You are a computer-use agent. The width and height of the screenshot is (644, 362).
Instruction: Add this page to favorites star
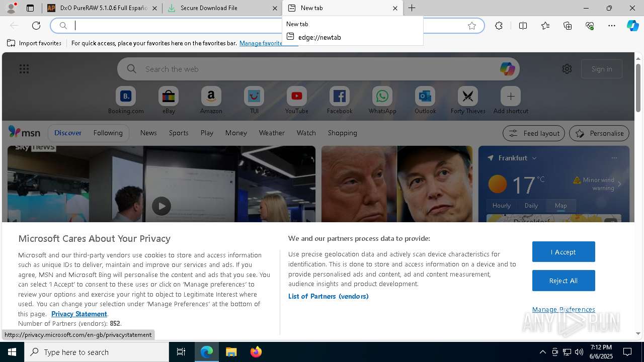[472, 26]
